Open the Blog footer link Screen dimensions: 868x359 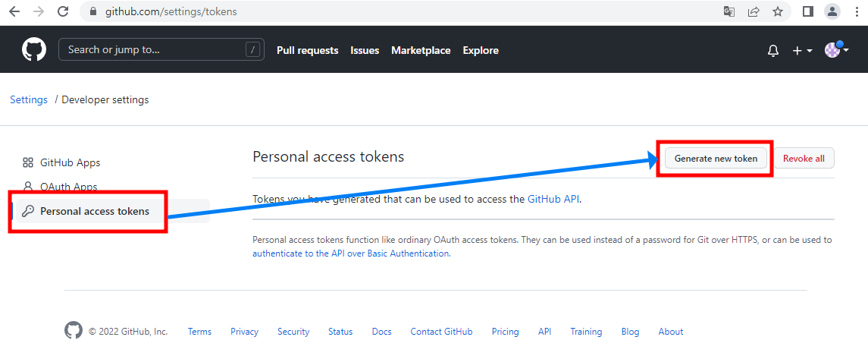(630, 332)
